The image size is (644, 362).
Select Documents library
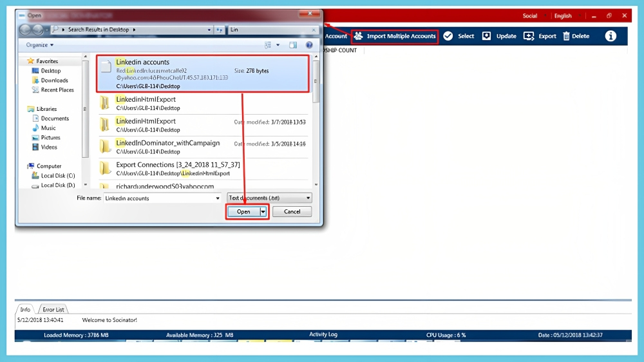50,119
